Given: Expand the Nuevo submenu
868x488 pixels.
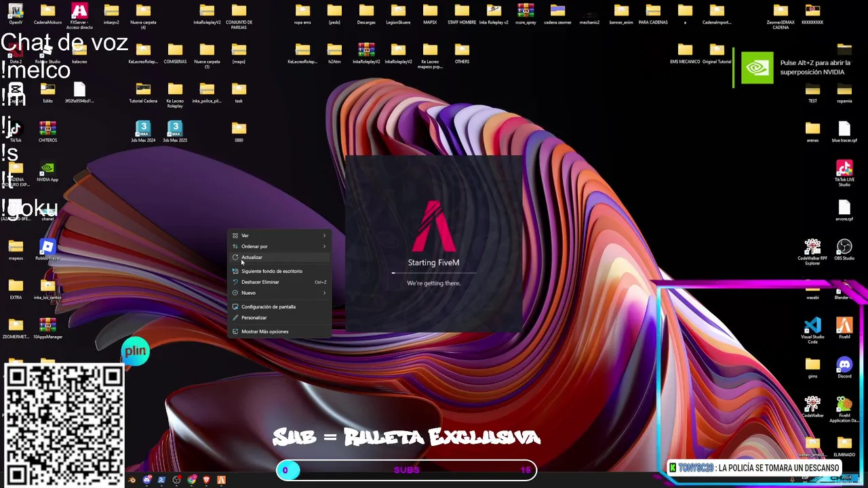Looking at the screenshot, I should [x=279, y=293].
